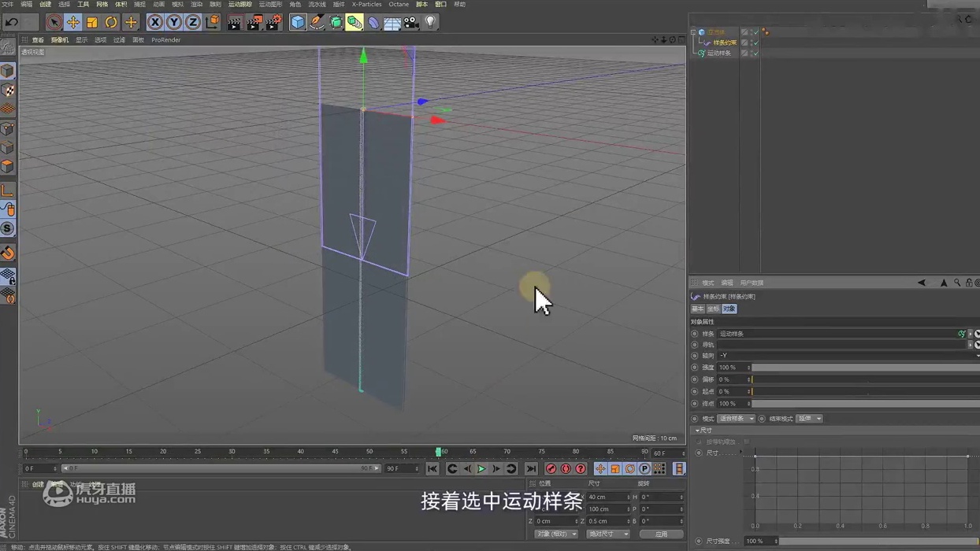The image size is (980, 551).
Task: Render to Picture Viewer icon
Action: click(254, 22)
